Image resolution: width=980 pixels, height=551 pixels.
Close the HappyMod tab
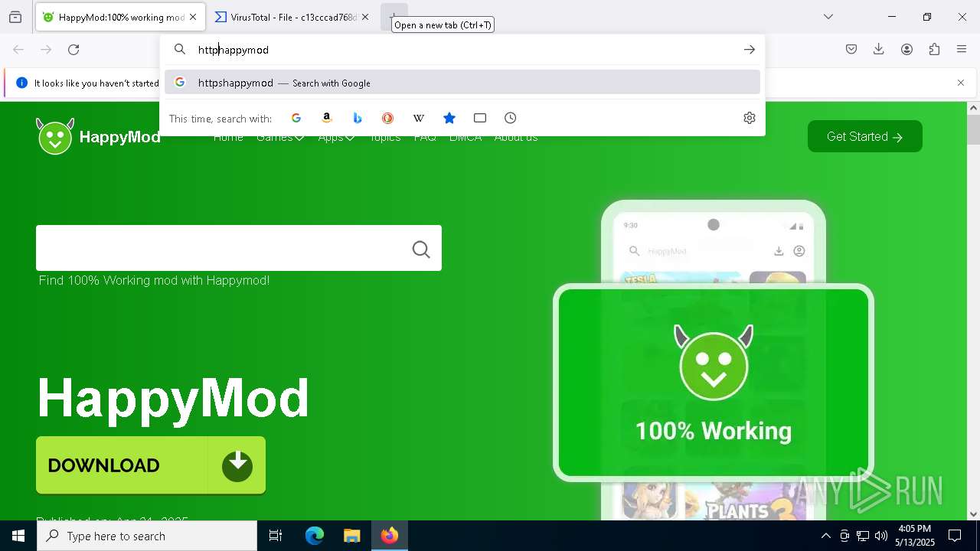193,17
